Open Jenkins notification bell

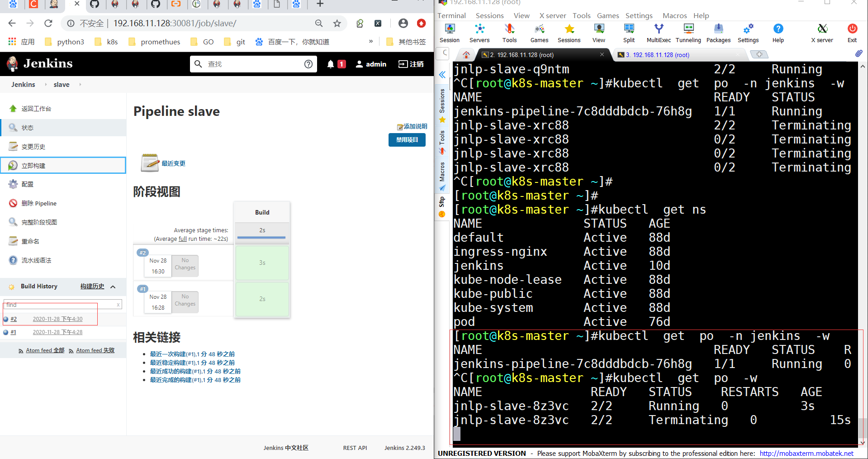point(330,64)
